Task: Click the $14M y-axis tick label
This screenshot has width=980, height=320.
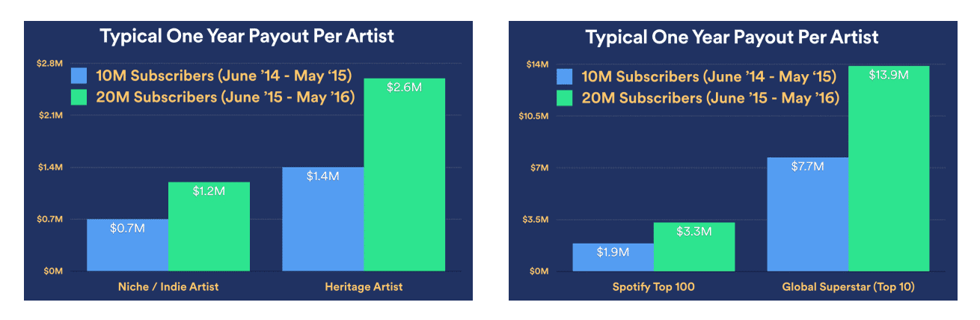Action: coord(537,65)
